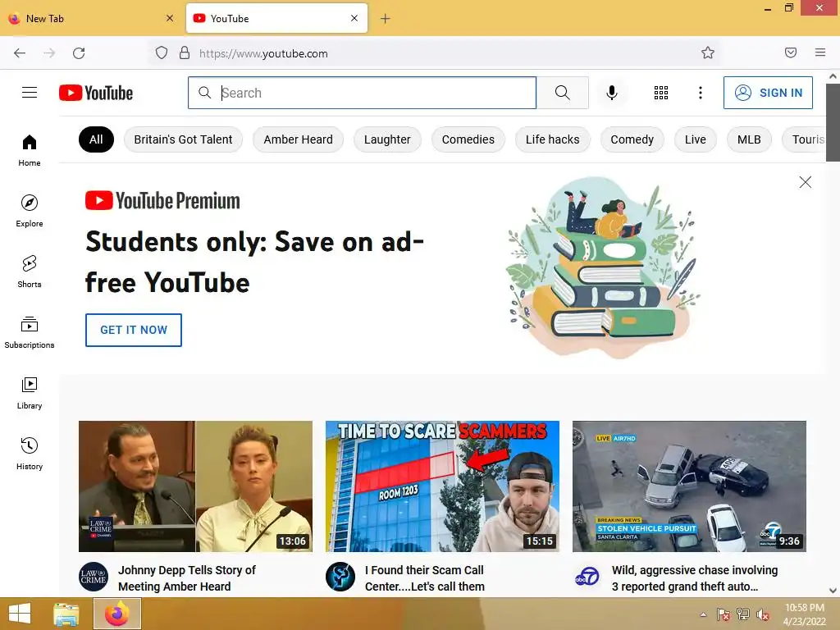The width and height of the screenshot is (840, 630).
Task: Filter by Amber Heard chip
Action: click(298, 139)
